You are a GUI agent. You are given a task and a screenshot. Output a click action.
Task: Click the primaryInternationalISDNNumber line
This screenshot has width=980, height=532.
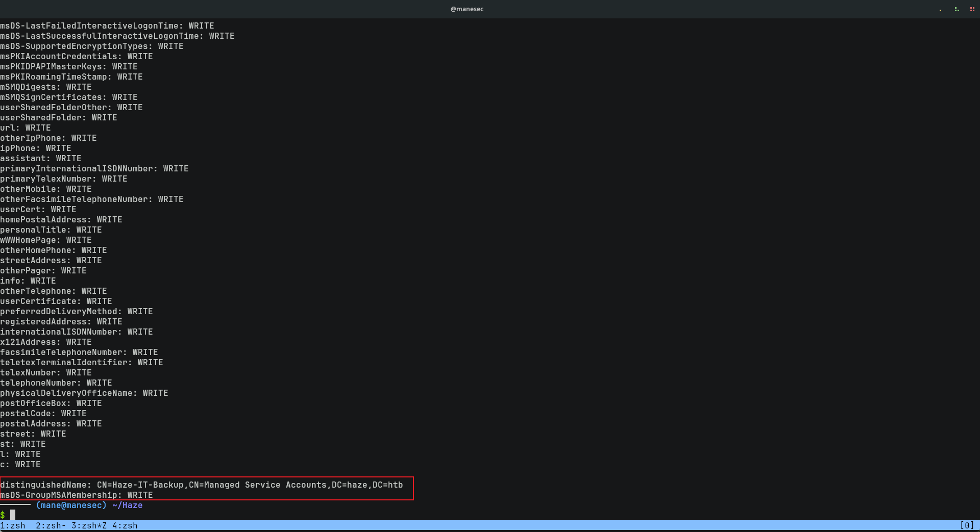pos(94,168)
